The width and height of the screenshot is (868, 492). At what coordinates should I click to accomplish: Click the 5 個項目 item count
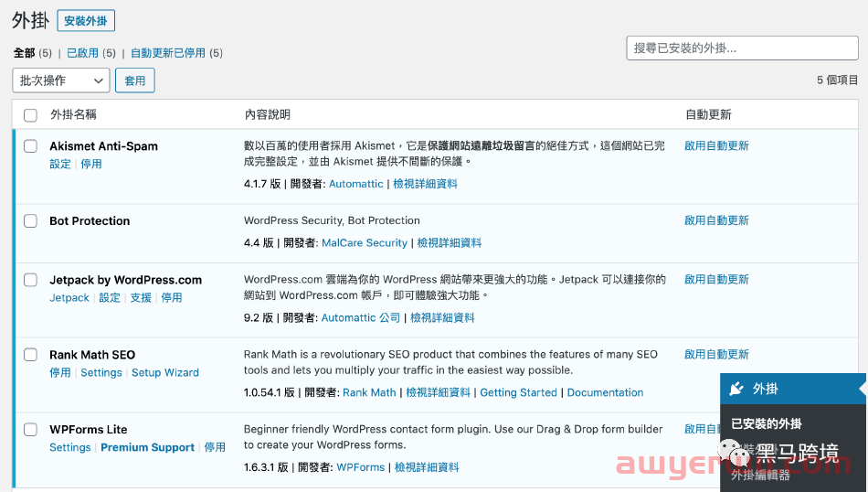(x=837, y=80)
